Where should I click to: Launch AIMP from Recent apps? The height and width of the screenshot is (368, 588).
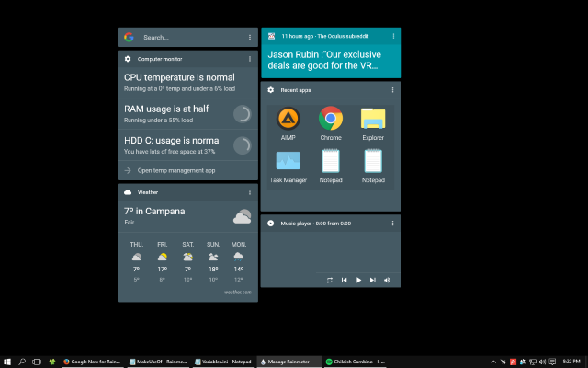point(288,123)
